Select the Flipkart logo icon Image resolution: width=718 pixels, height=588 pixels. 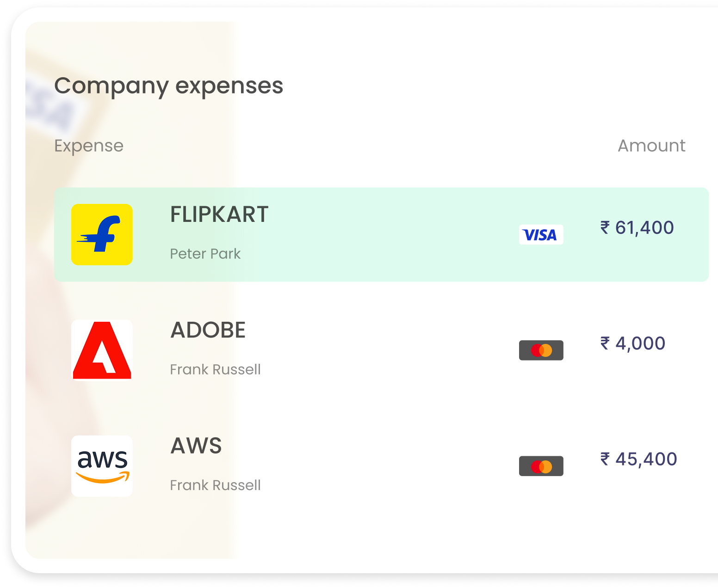click(102, 234)
